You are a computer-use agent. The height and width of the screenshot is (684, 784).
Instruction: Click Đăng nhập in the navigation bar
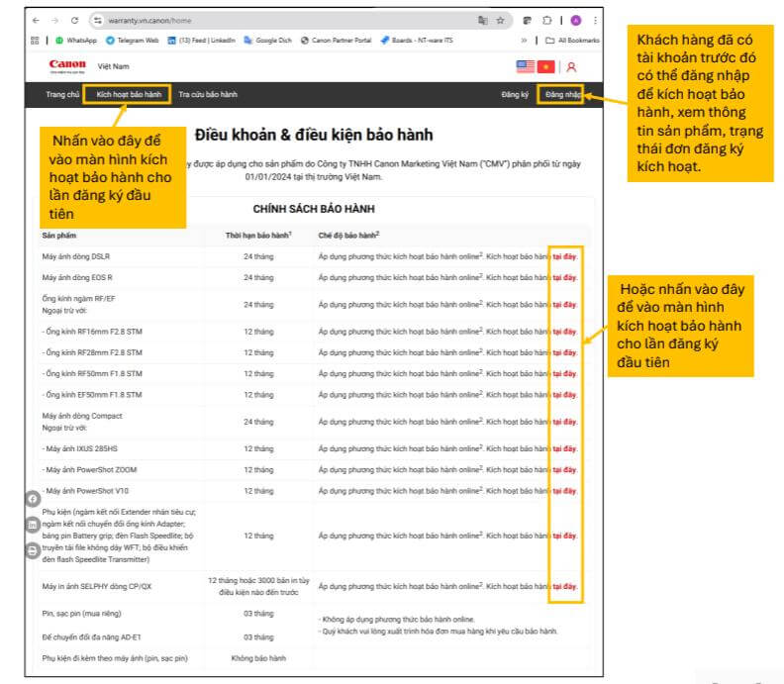coord(562,94)
